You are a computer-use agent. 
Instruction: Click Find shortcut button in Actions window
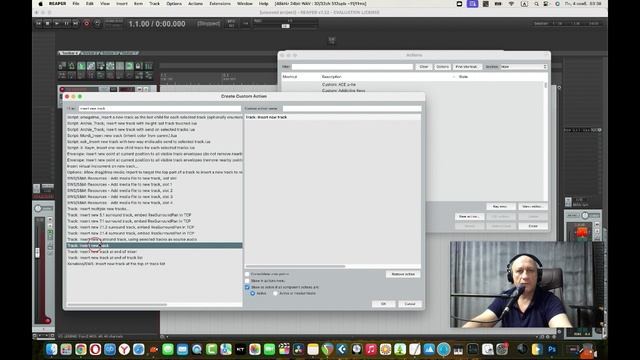[467, 67]
